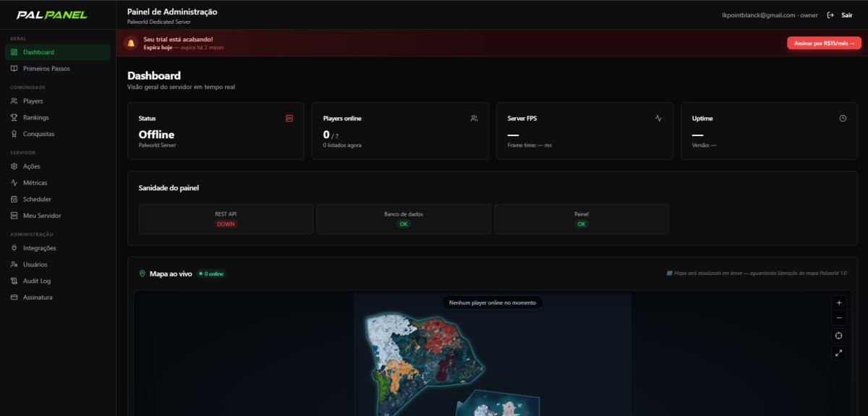
Task: Click the Mapa ao vivo heading
Action: (171, 274)
